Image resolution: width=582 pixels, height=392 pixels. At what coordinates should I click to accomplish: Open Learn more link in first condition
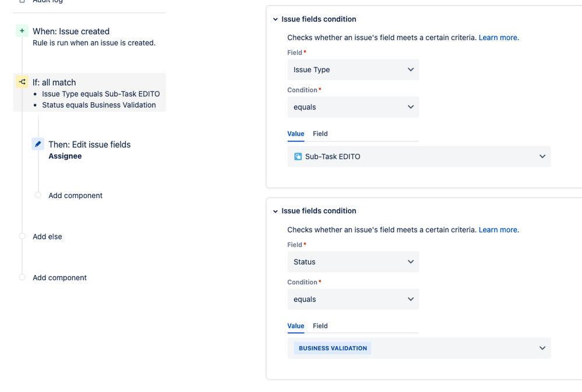pyautogui.click(x=499, y=38)
